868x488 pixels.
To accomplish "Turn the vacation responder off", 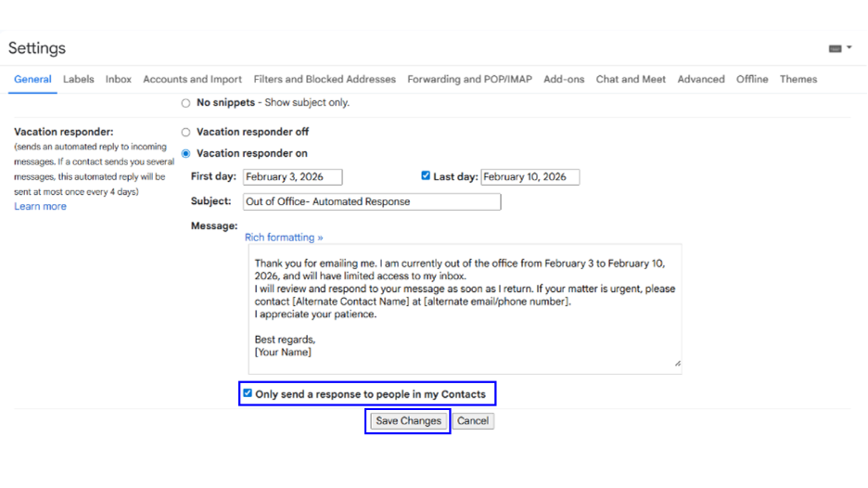I will pos(186,133).
